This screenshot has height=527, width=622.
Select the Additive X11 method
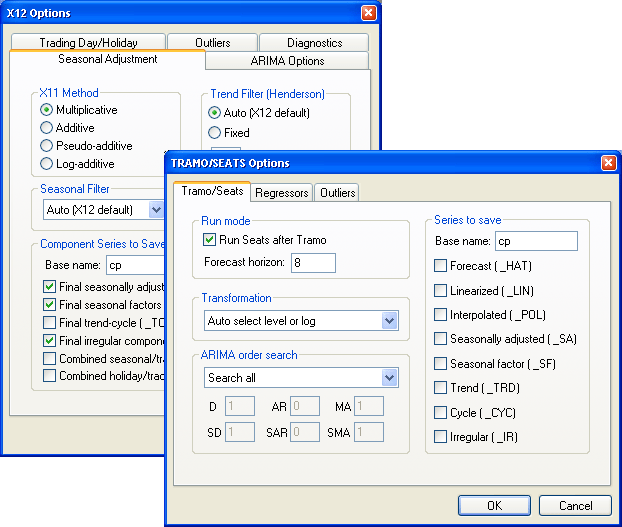(47, 128)
